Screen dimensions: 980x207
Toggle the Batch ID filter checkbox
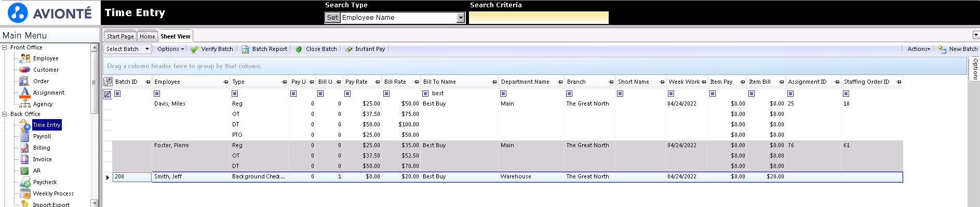pos(117,94)
